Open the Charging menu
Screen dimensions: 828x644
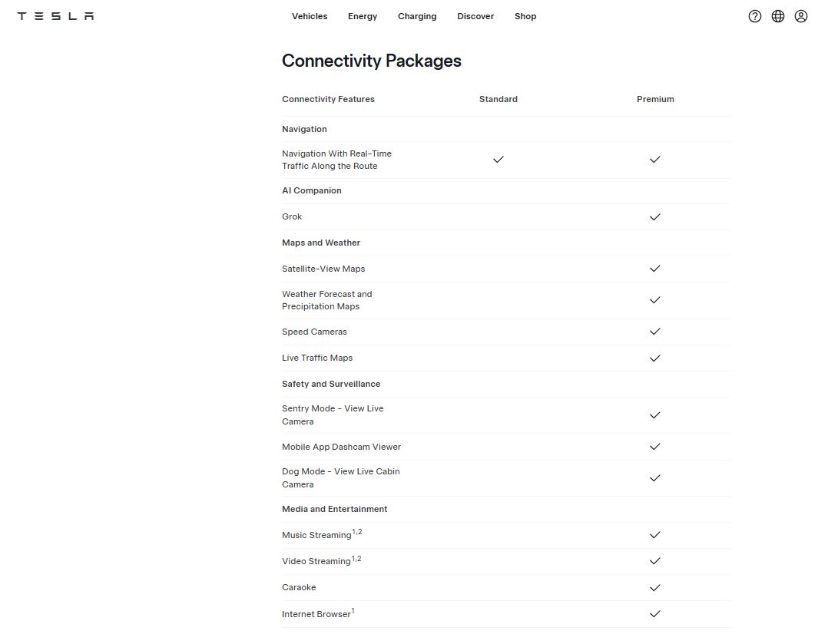tap(417, 16)
